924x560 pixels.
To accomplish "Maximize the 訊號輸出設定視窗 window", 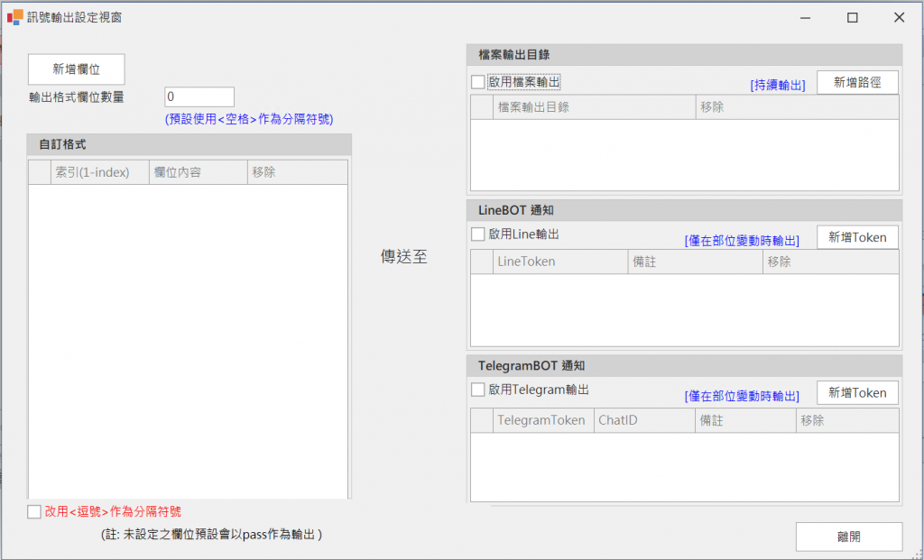I will pyautogui.click(x=852, y=17).
